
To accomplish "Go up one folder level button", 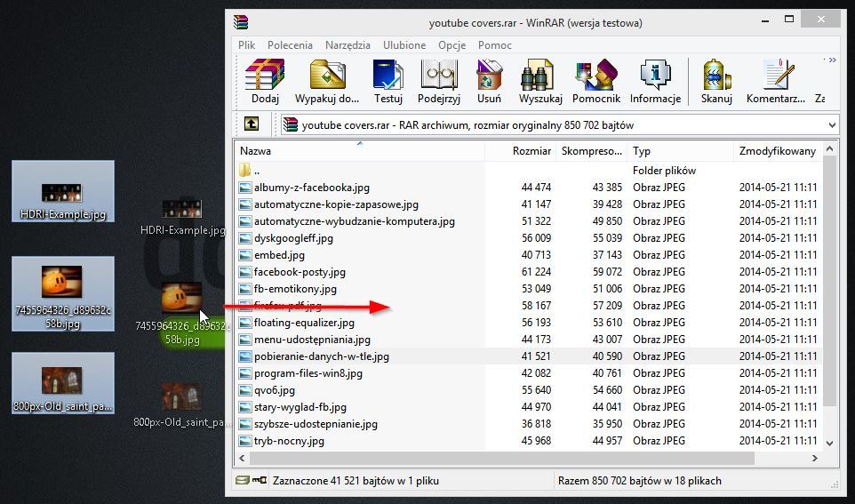I will click(x=252, y=124).
